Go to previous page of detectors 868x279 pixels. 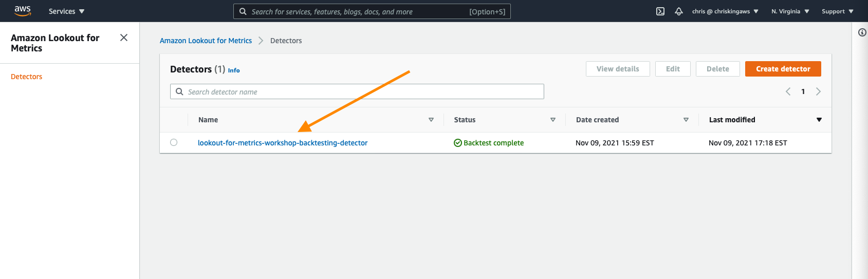788,91
